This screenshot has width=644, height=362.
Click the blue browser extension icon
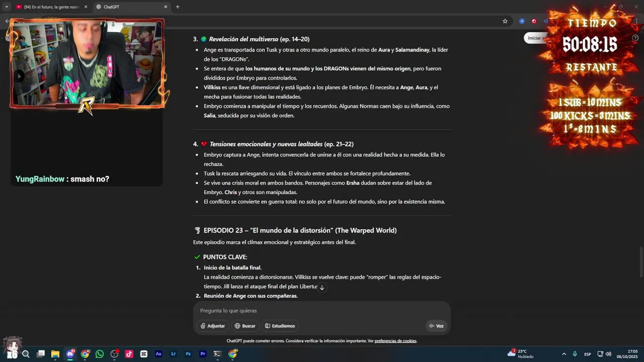pyautogui.click(x=522, y=21)
